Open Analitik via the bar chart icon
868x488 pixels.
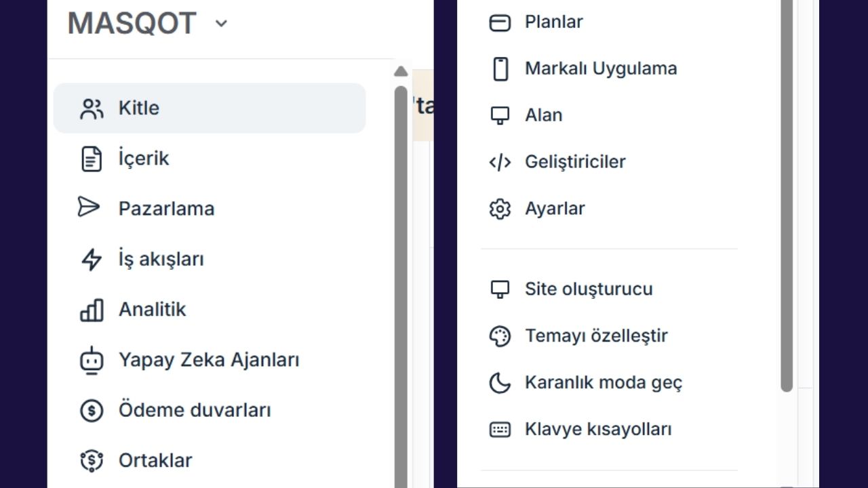pos(92,309)
